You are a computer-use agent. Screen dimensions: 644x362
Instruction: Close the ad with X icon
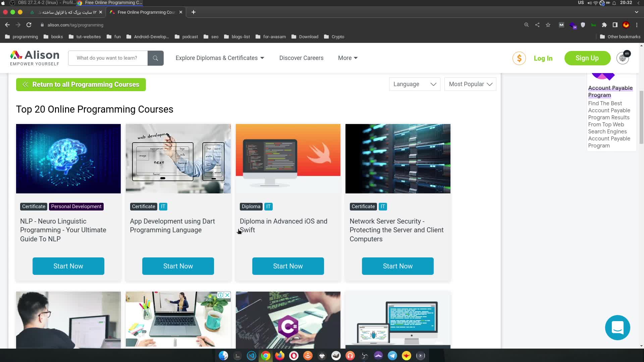(227, 295)
